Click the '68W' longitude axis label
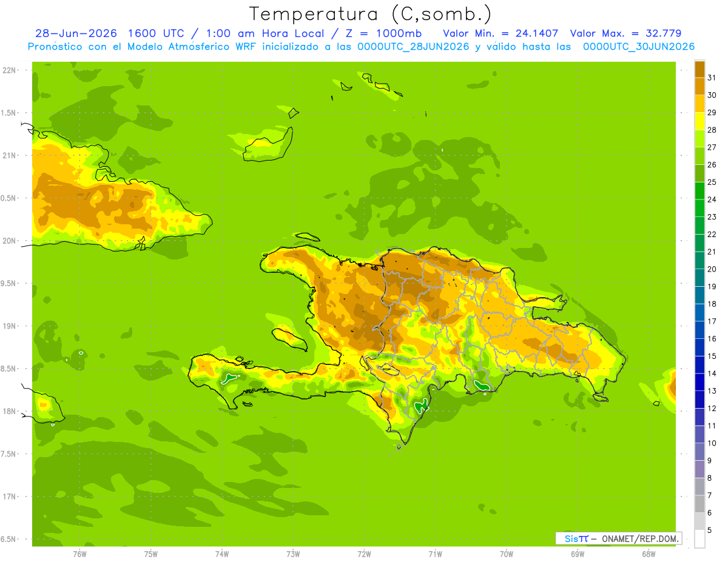Image resolution: width=728 pixels, height=562 pixels. [x=649, y=554]
